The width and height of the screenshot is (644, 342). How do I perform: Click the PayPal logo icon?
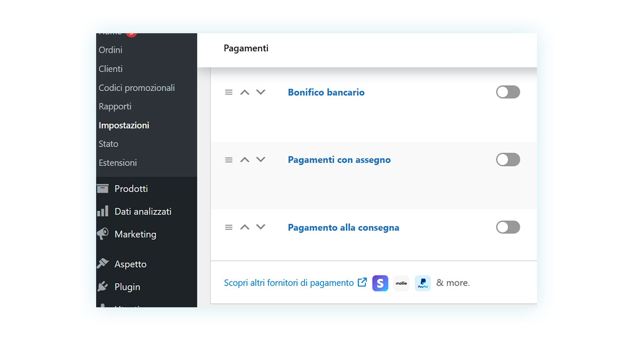point(423,283)
